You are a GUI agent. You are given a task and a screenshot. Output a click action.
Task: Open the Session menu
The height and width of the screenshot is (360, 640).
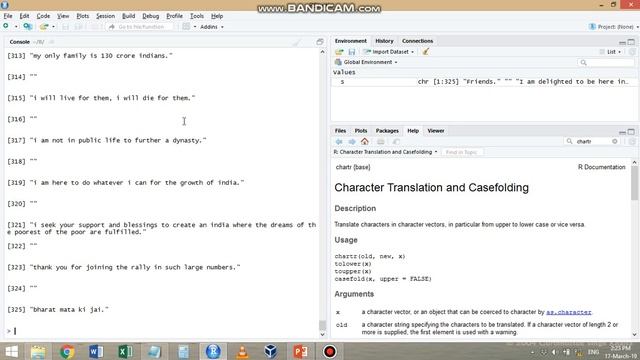point(105,16)
